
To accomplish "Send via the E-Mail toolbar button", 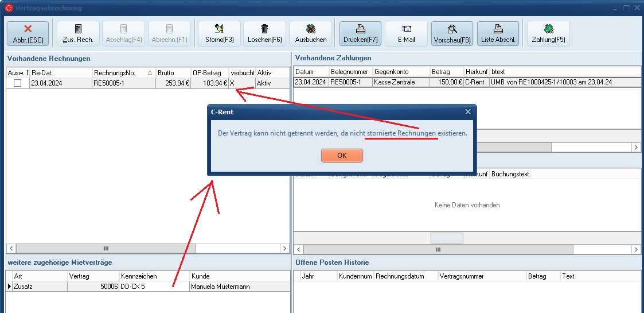I will [x=406, y=33].
